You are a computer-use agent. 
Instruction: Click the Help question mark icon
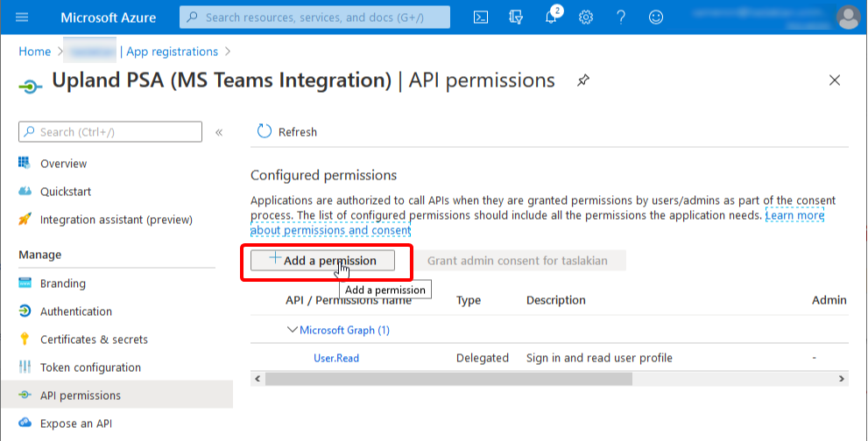tap(621, 17)
